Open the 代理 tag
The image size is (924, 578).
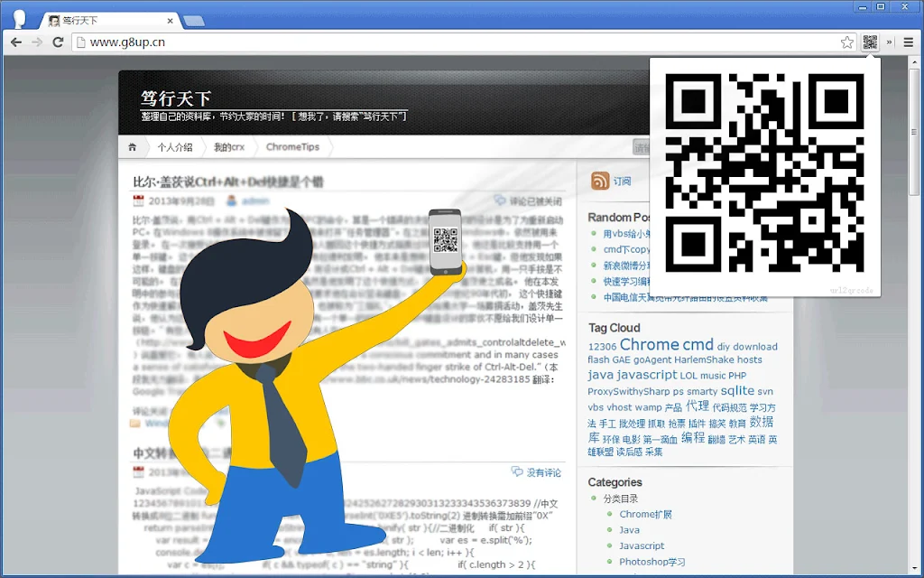pos(698,406)
